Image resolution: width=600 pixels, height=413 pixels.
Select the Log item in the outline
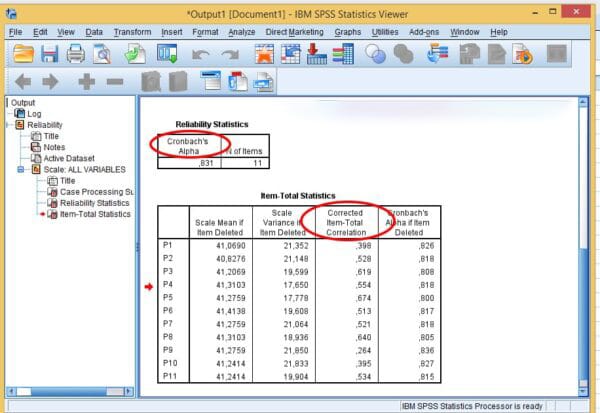[34, 114]
